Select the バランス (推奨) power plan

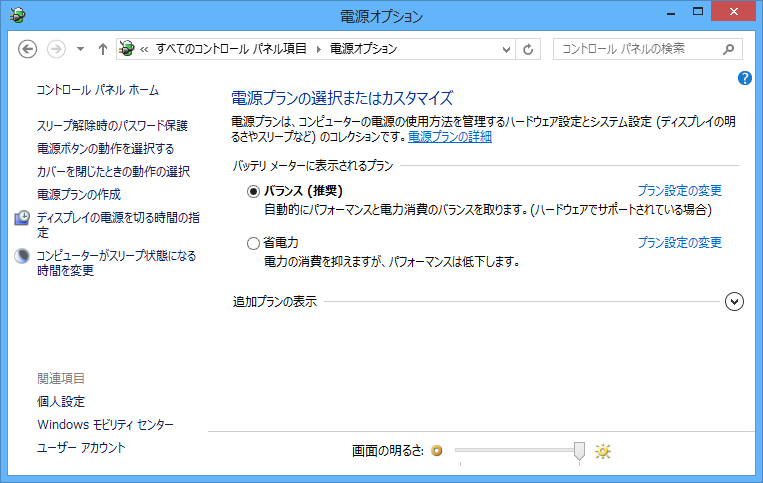[x=253, y=191]
